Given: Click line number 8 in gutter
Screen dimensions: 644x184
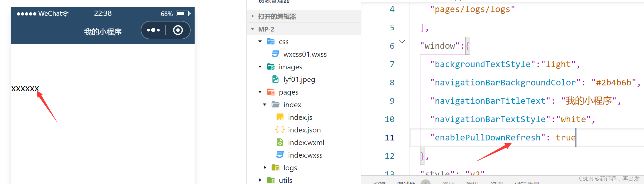Looking at the screenshot, I should tap(392, 83).
